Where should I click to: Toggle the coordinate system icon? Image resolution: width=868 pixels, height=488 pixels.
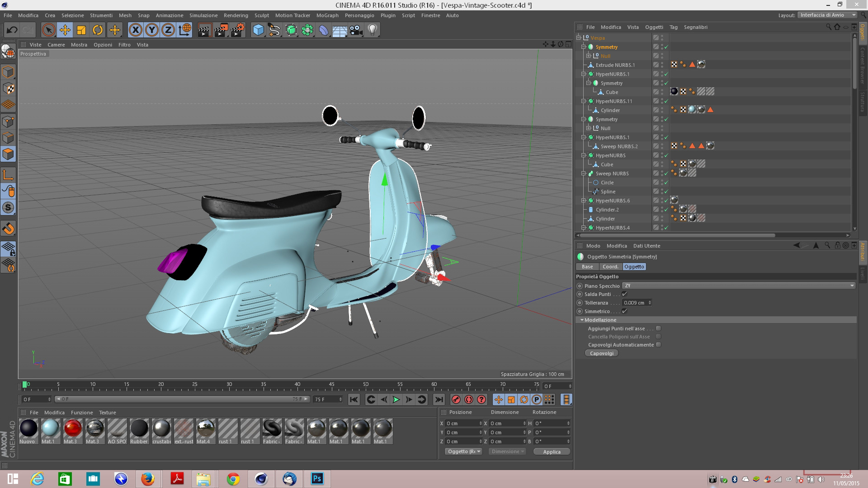point(185,30)
